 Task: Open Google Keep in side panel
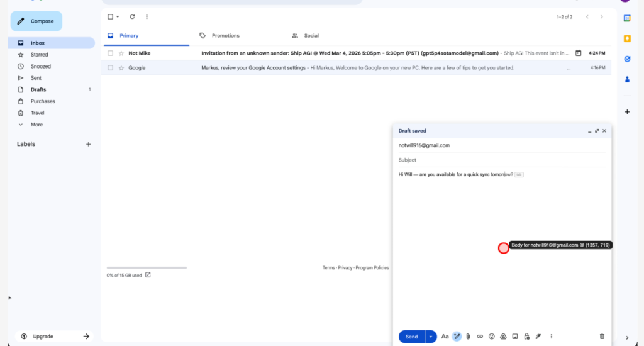click(x=627, y=38)
